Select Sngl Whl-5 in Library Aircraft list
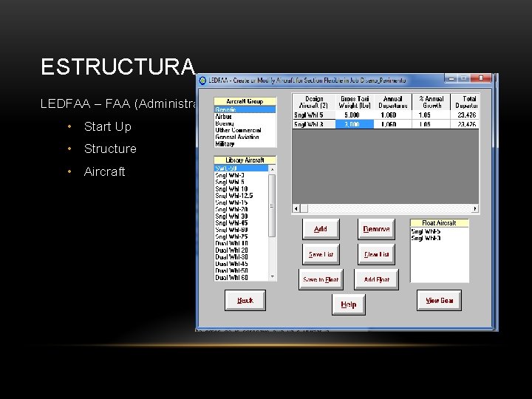The height and width of the screenshot is (399, 532). click(x=241, y=182)
